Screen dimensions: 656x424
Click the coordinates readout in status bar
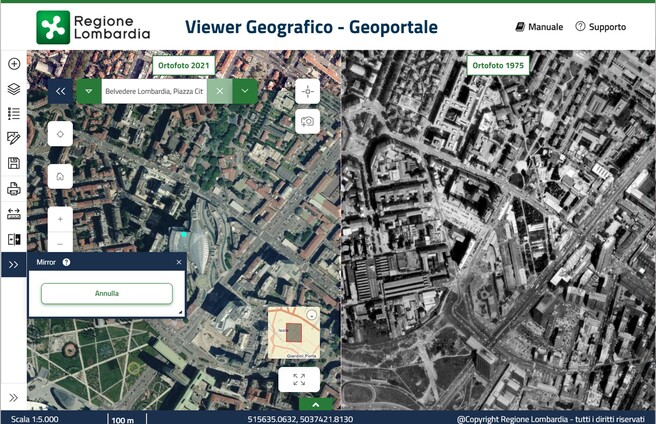point(300,419)
